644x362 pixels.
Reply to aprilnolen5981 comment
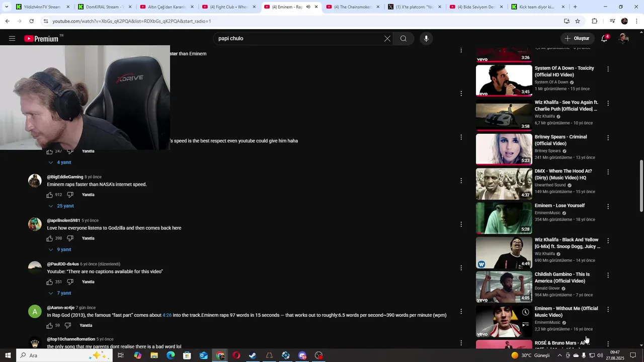pyautogui.click(x=88, y=238)
